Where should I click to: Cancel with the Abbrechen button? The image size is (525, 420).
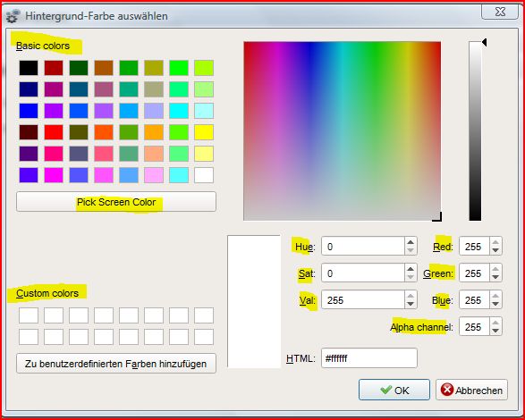pos(471,390)
